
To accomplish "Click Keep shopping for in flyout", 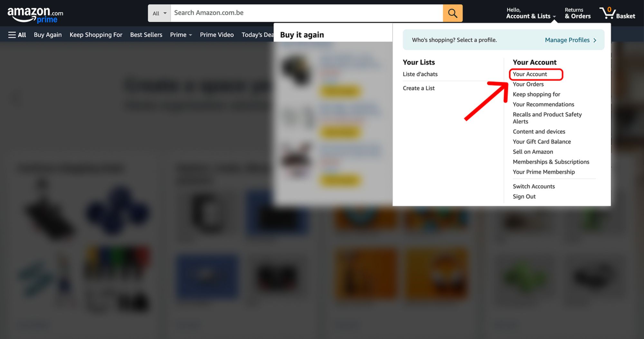I will [536, 94].
